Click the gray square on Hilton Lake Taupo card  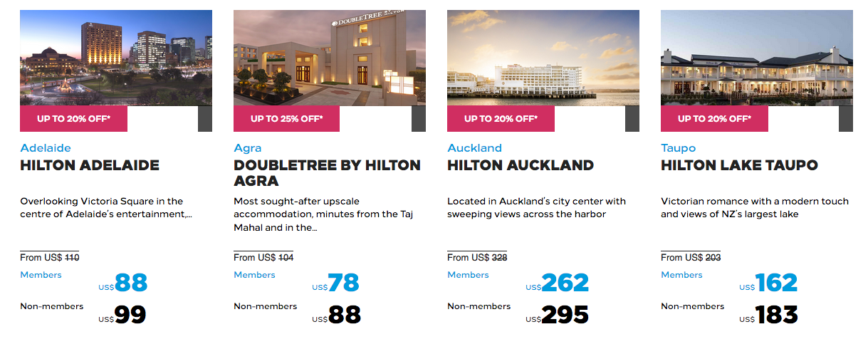846,119
